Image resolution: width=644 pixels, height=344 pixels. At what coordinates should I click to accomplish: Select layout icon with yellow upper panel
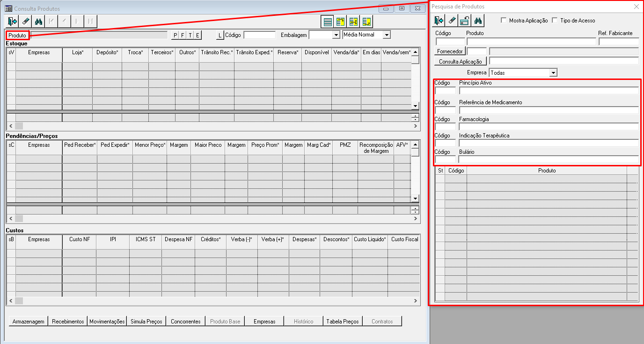[x=340, y=21]
